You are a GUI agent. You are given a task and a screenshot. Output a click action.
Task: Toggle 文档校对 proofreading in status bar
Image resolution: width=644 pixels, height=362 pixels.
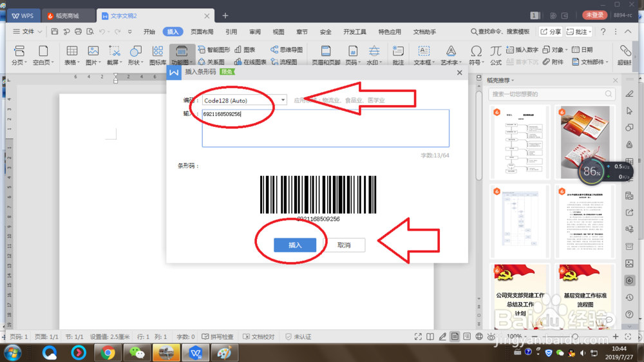click(x=259, y=336)
